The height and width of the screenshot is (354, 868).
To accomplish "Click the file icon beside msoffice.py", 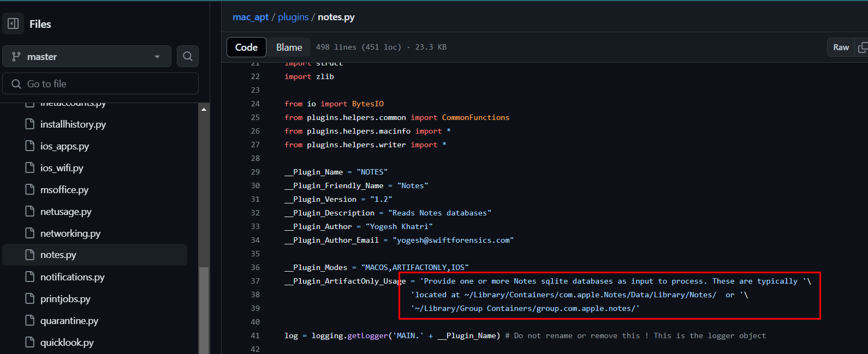I will [x=30, y=190].
